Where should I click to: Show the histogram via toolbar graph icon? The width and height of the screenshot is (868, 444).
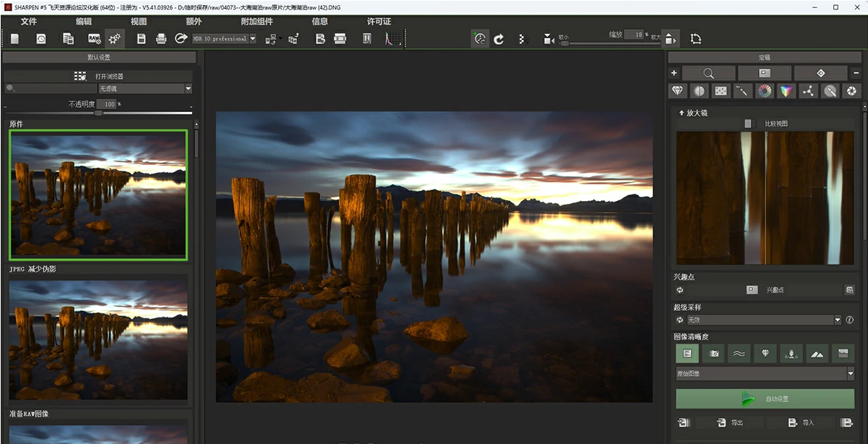coord(392,38)
